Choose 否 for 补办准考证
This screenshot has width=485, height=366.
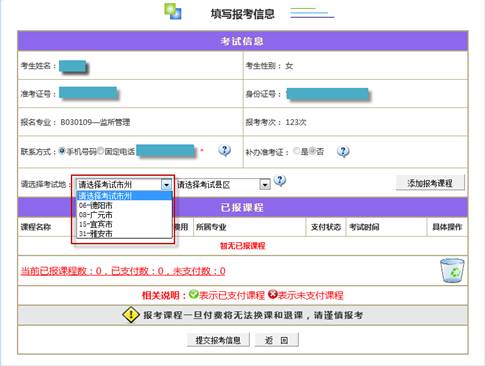[x=312, y=151]
